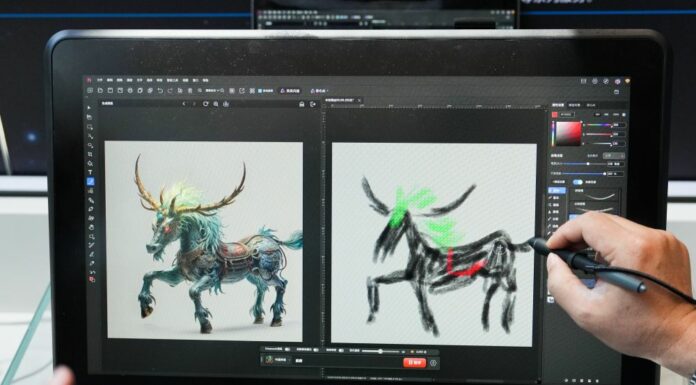Click the magnifier icon in result panel header

[216, 103]
